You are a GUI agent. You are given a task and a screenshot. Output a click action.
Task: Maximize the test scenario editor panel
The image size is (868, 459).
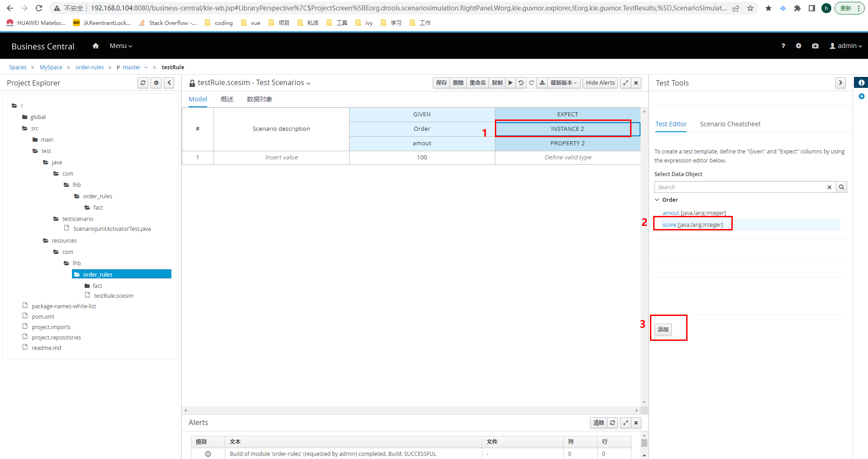(x=626, y=83)
